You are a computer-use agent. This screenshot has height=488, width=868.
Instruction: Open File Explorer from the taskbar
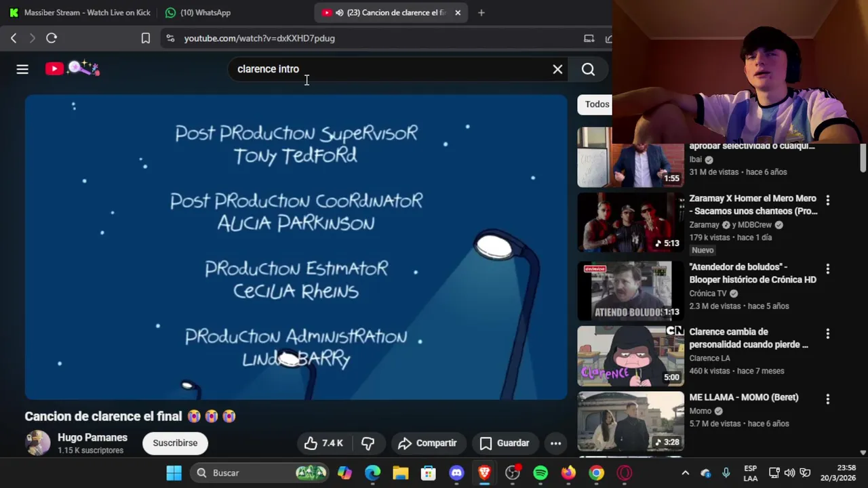[x=401, y=473]
